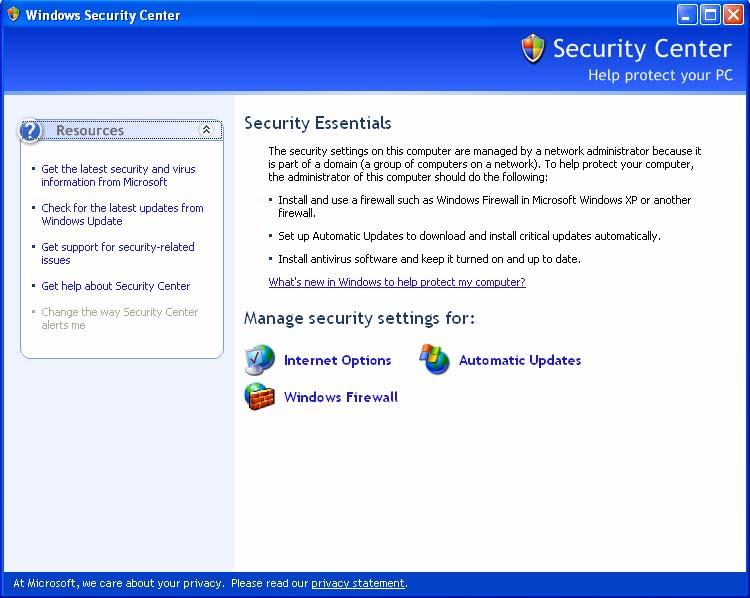Minimize the Windows Security Center window
The height and width of the screenshot is (598, 750).
[687, 14]
